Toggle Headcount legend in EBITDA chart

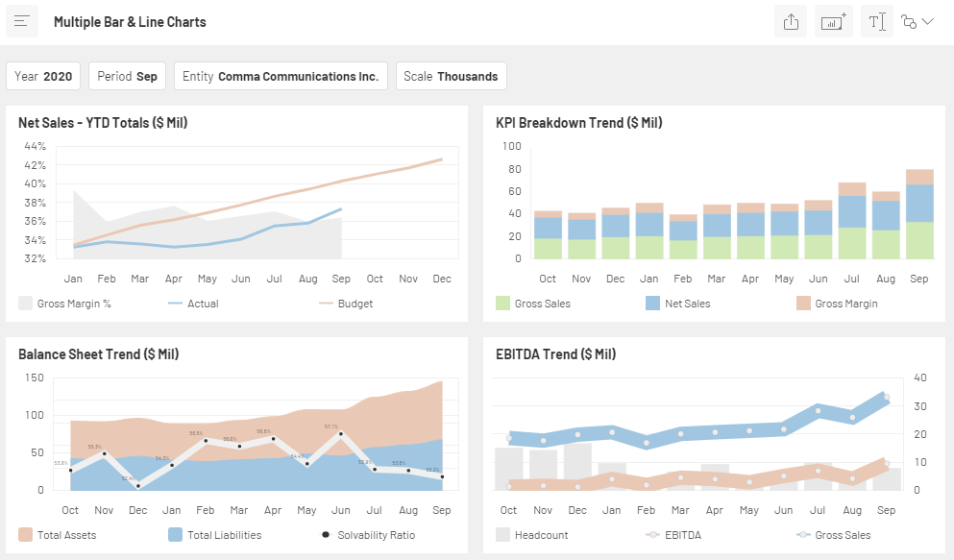pyautogui.click(x=531, y=535)
